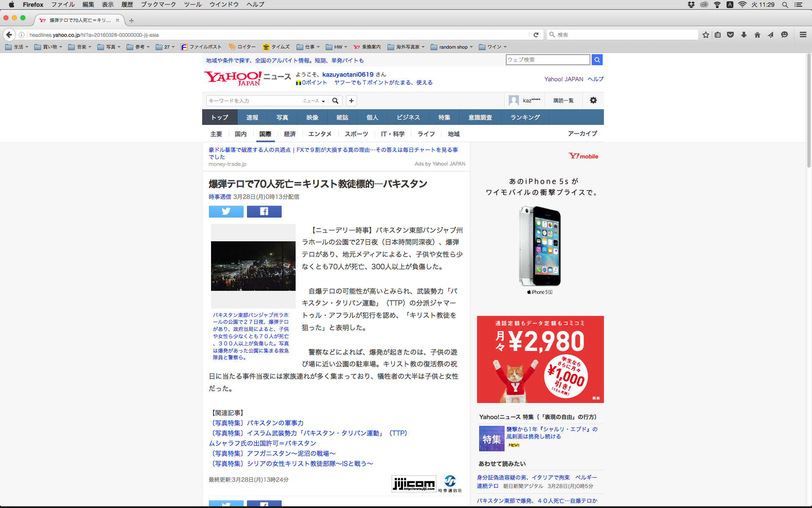The image size is (812, 508).
Task: Open Yahoo News settings gear icon
Action: (593, 100)
